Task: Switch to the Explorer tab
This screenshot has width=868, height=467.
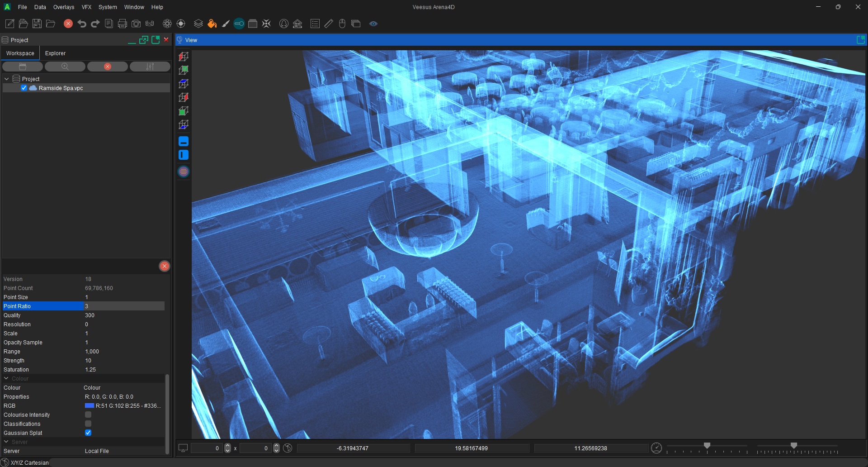Action: click(x=55, y=53)
